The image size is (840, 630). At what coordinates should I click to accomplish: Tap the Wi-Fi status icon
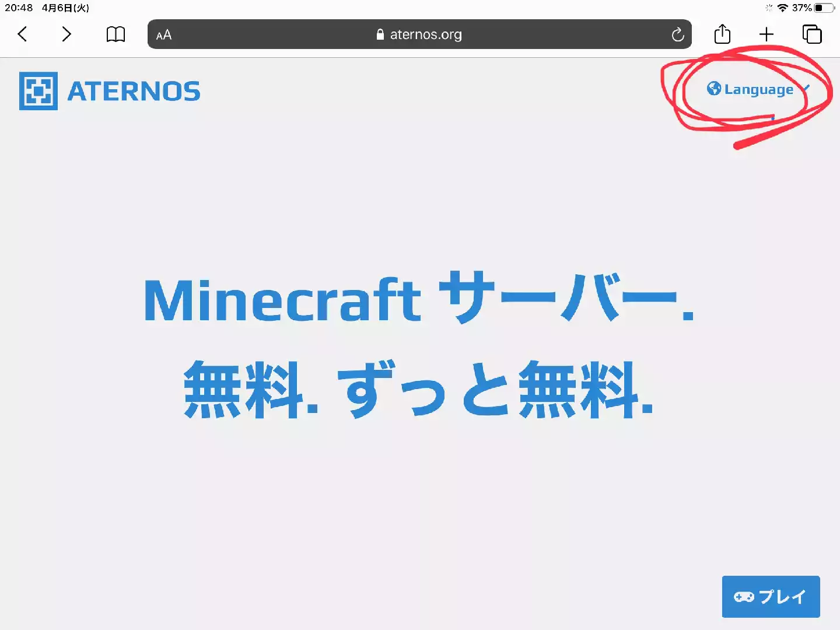click(x=783, y=8)
